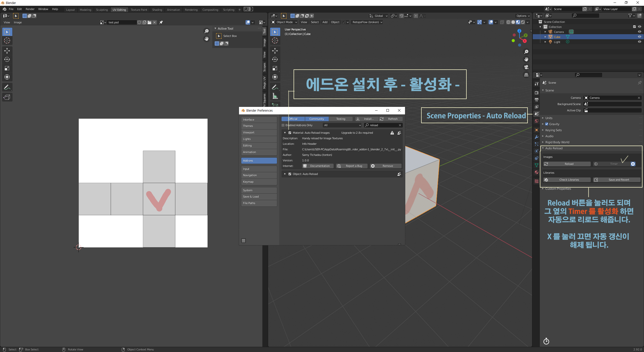Click the pin image icon in UV editor
Screen dimensions: 644x352
click(161, 22)
